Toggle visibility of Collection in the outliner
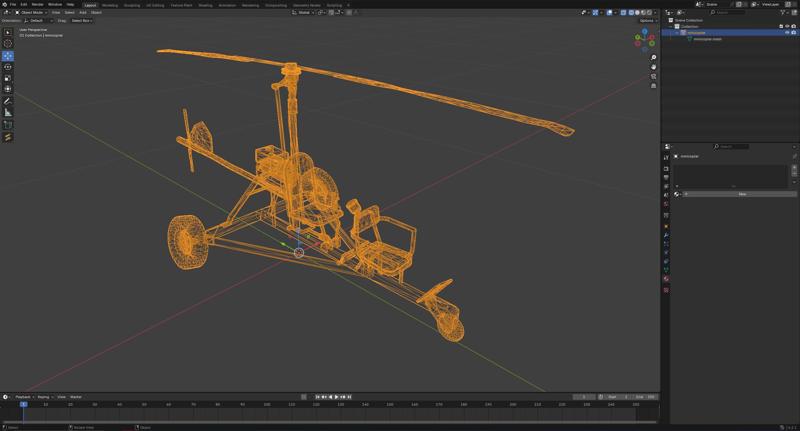 point(787,26)
